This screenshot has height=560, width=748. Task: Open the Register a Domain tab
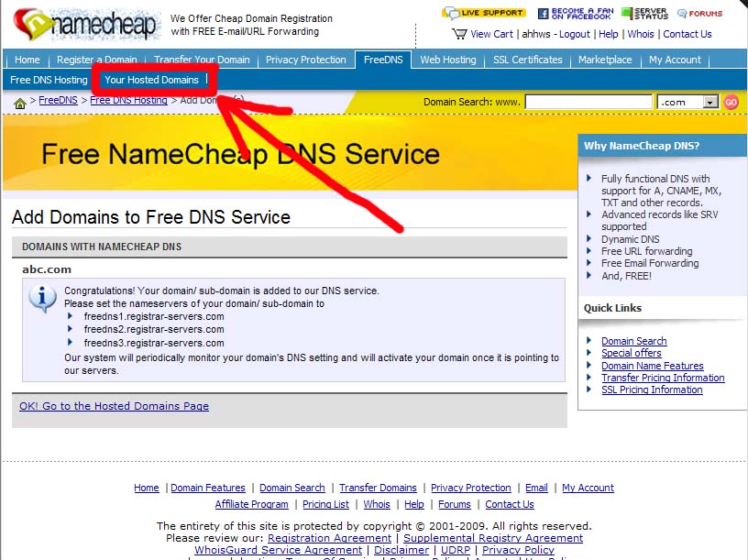click(x=97, y=60)
